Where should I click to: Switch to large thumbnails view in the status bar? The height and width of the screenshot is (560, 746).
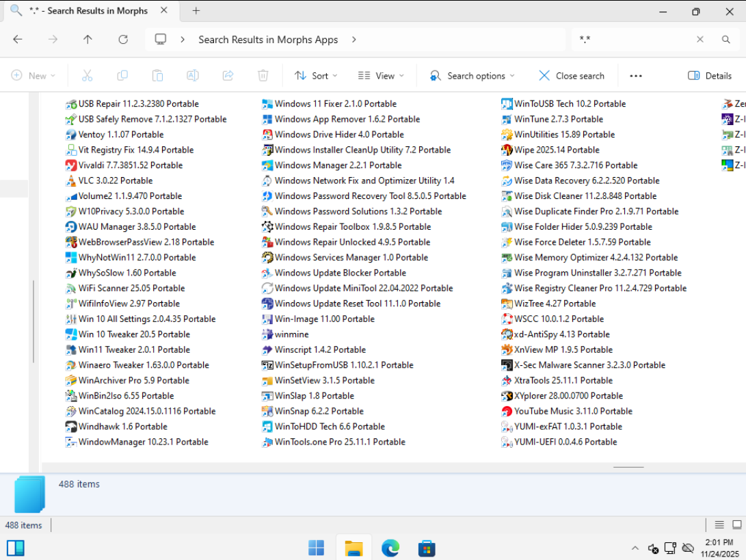(736, 525)
